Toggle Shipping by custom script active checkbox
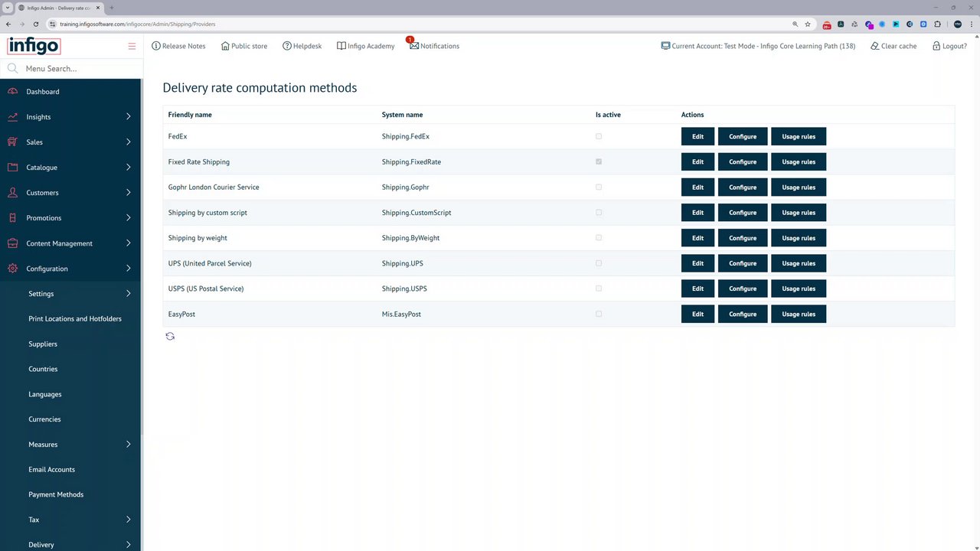This screenshot has height=551, width=980. click(599, 212)
